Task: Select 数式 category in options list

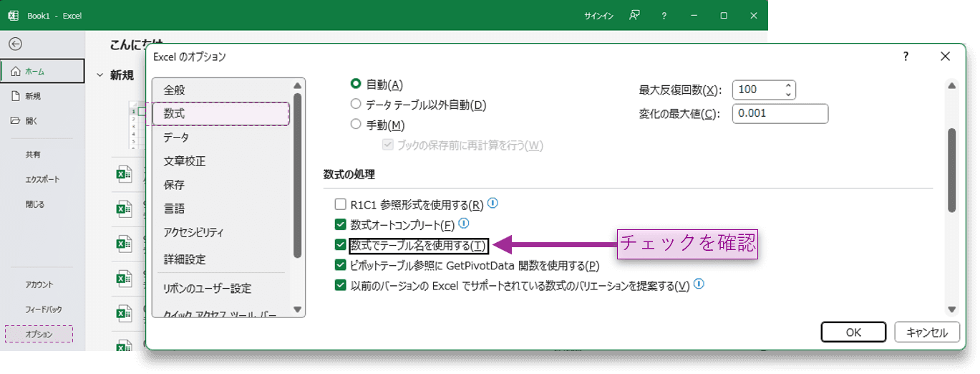Action: pyautogui.click(x=220, y=114)
